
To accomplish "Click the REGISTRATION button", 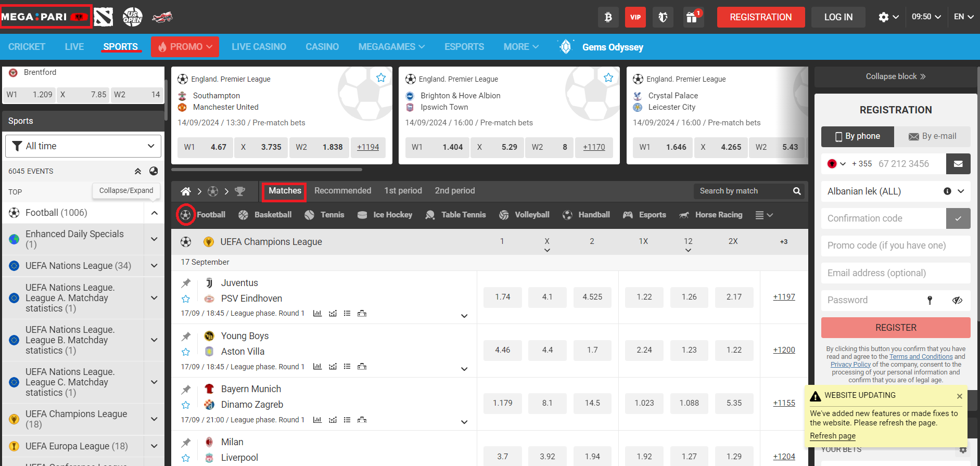I will pyautogui.click(x=760, y=17).
